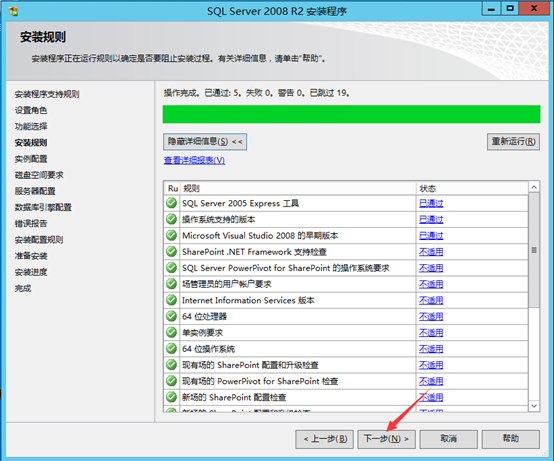Click green check icon for PowerPivot 操作系统要求 row
Screen dimensions: 554x461
(171, 268)
